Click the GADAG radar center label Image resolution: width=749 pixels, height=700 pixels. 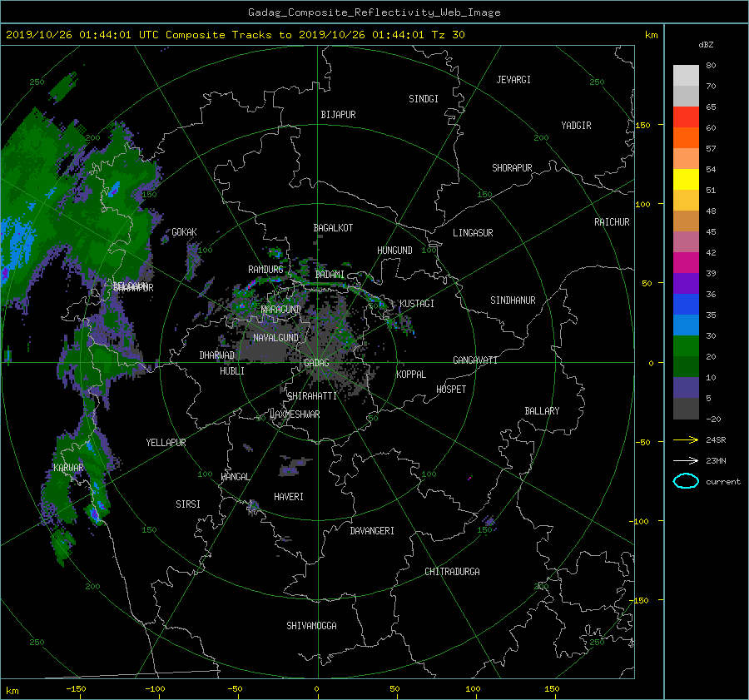tap(316, 363)
